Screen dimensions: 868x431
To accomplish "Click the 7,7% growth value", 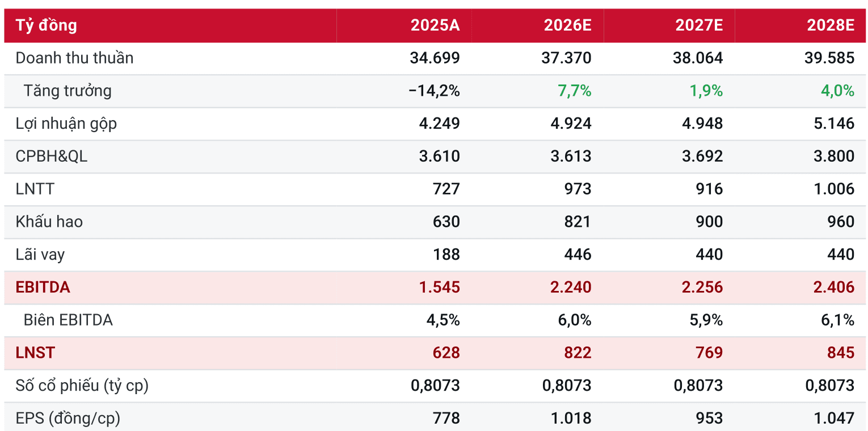I will pyautogui.click(x=575, y=91).
